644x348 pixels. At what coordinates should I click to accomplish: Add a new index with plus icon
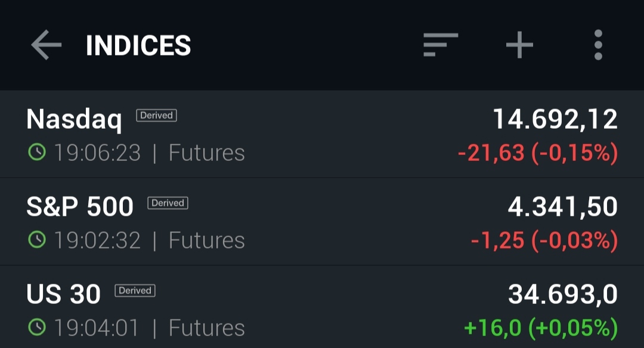click(519, 45)
